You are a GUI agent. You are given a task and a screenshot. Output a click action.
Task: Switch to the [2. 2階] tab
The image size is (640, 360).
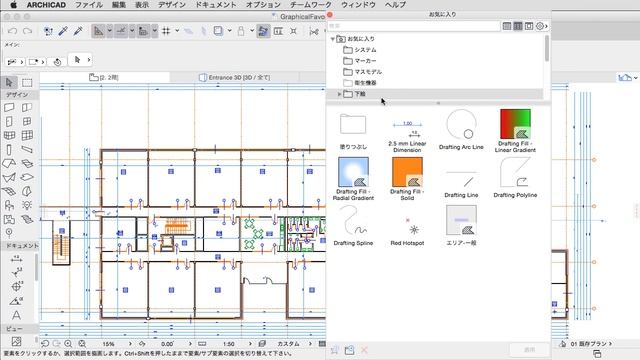click(104, 77)
